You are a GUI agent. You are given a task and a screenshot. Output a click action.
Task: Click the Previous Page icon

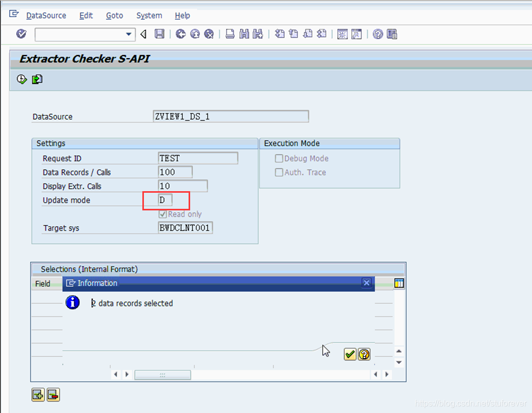click(x=294, y=34)
